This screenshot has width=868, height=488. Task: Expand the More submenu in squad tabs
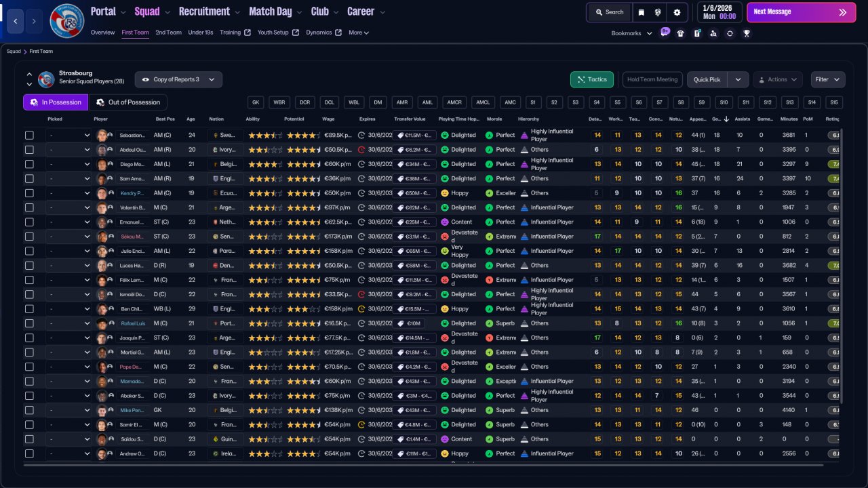coord(359,33)
